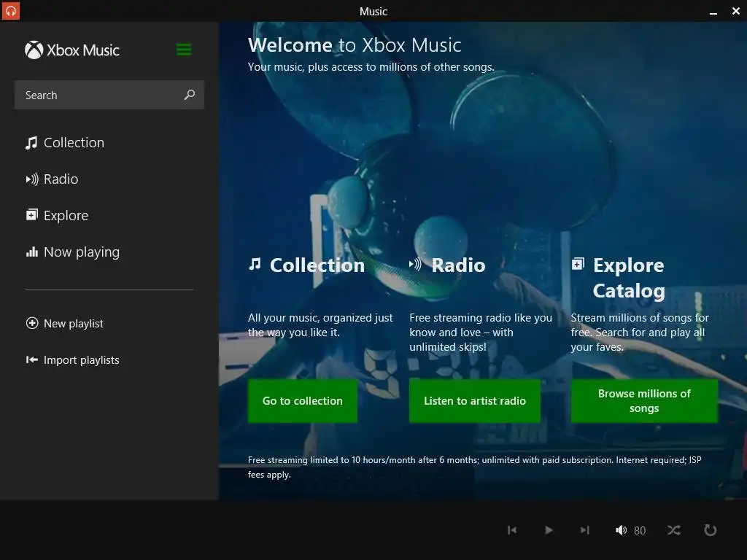Open the green hamburger menu
The image size is (747, 560).
[184, 50]
